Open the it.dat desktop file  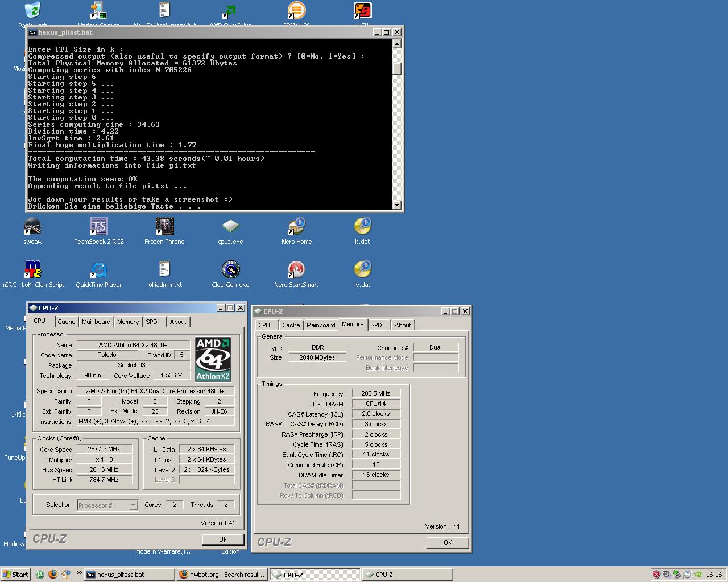point(362,226)
